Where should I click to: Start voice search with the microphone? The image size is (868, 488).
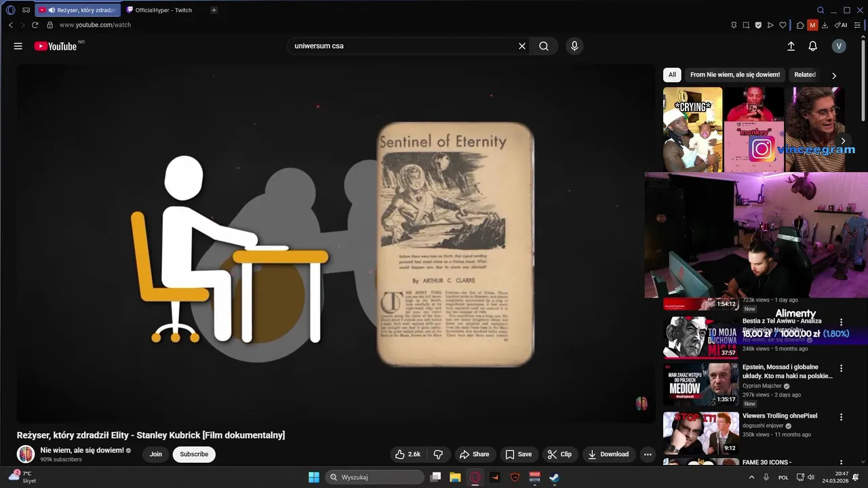pos(574,46)
